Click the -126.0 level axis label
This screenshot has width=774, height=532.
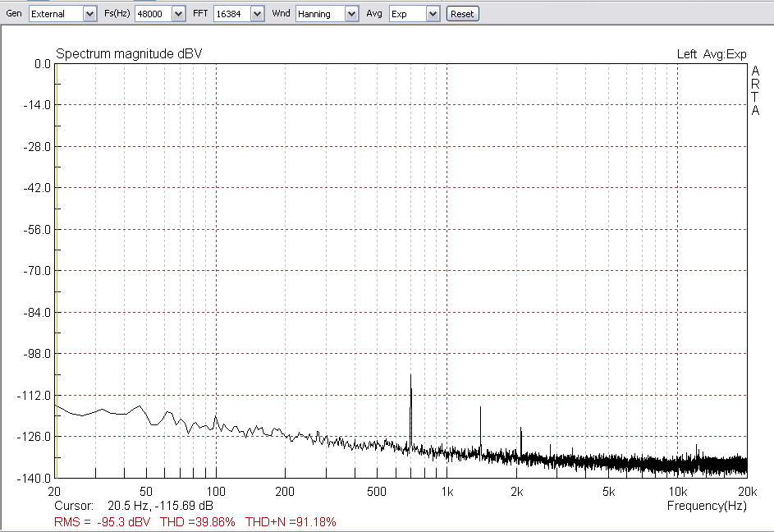coord(34,437)
